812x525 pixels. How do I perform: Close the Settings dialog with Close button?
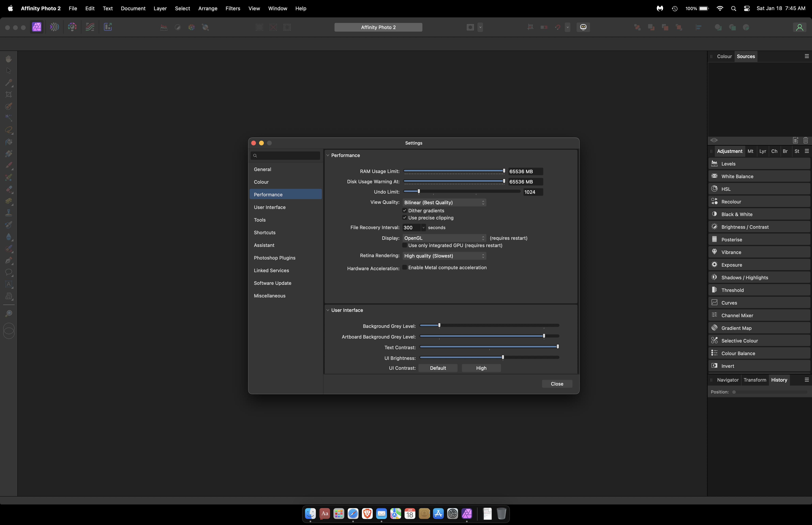[x=557, y=384]
